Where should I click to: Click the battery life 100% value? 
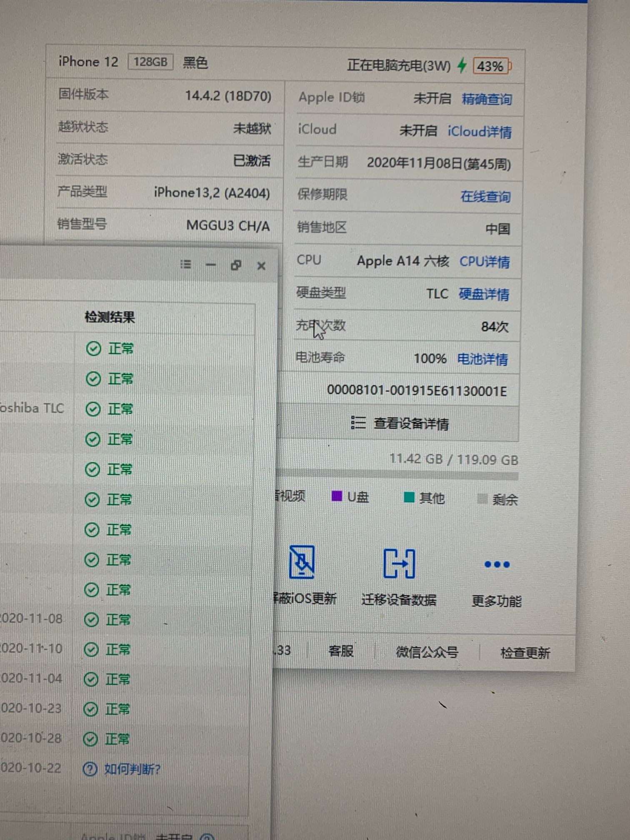tap(430, 358)
